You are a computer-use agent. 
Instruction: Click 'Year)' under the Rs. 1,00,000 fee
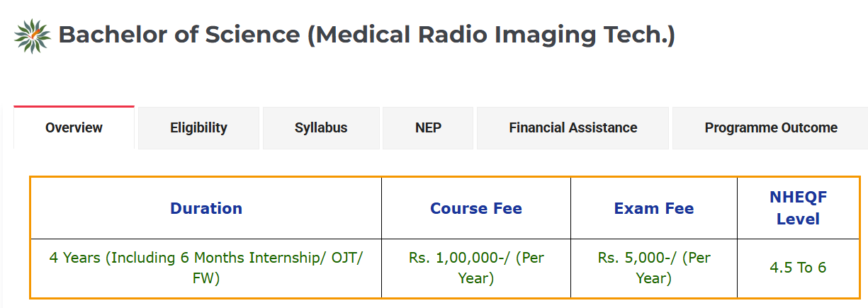tap(476, 278)
